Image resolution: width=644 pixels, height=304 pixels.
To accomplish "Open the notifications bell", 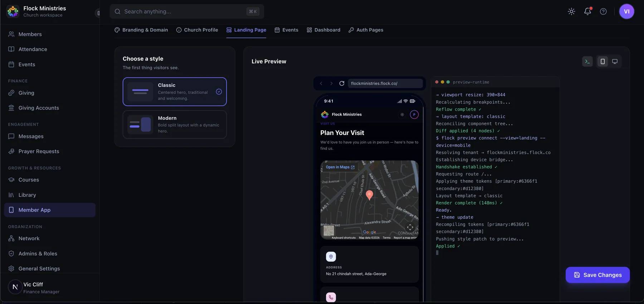I will coord(587,11).
